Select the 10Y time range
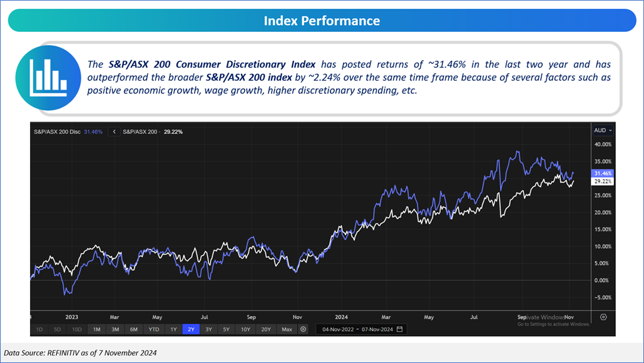Image resolution: width=644 pixels, height=363 pixels. 245,329
